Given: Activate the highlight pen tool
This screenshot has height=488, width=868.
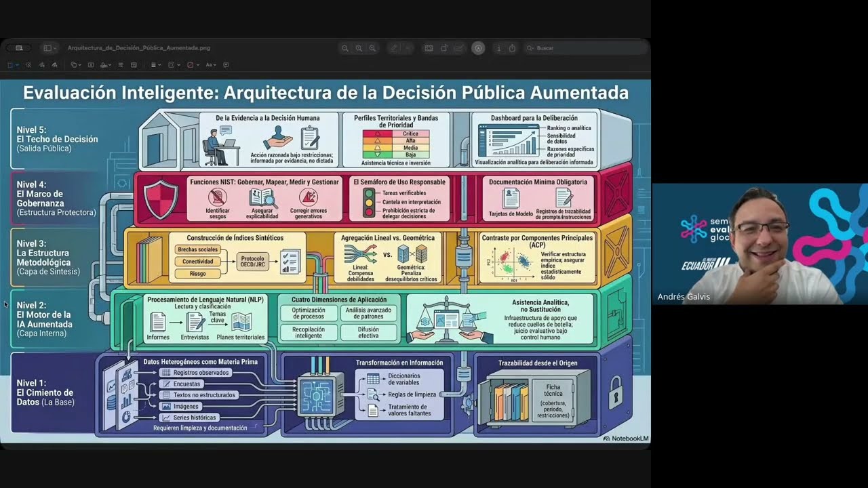Looking at the screenshot, I should pos(394,48).
